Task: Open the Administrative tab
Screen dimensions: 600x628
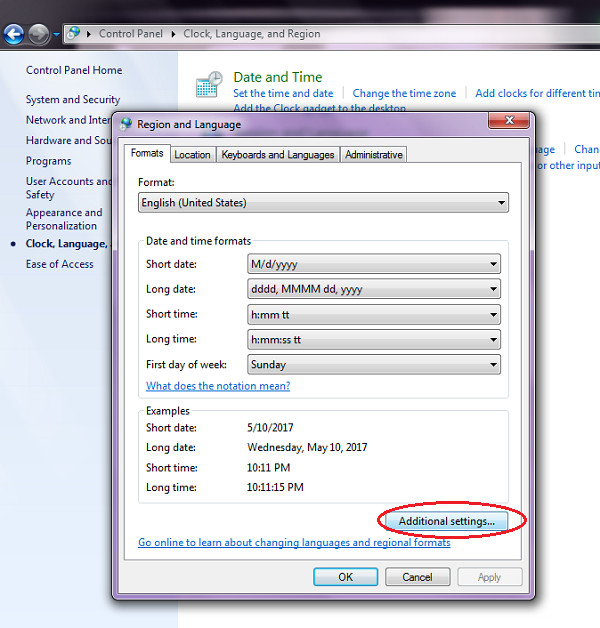Action: pos(374,155)
